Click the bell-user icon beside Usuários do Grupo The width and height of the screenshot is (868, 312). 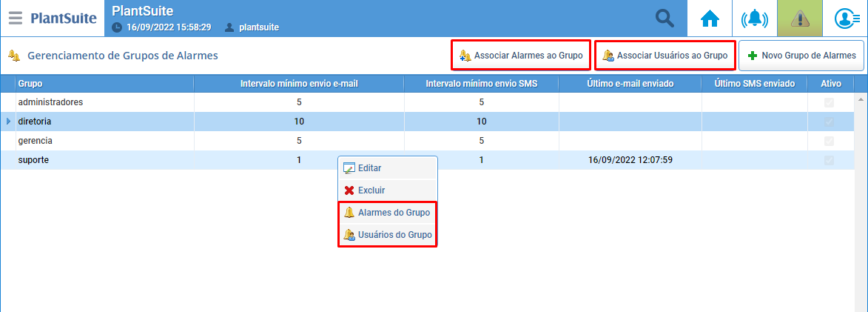349,235
